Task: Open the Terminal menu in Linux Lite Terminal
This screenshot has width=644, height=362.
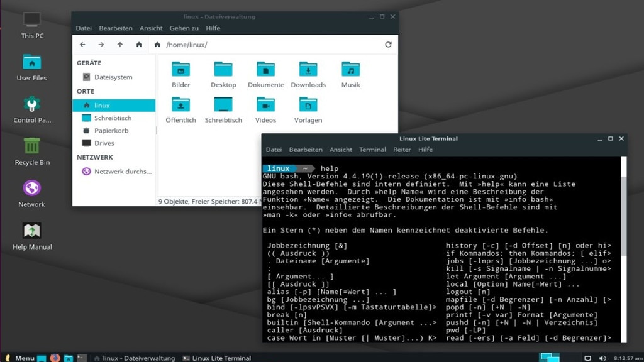Action: coord(372,150)
